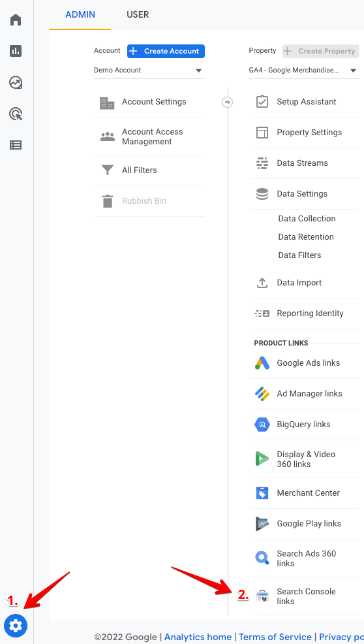This screenshot has height=644, width=364.
Task: Open Account Settings label
Action: (154, 102)
